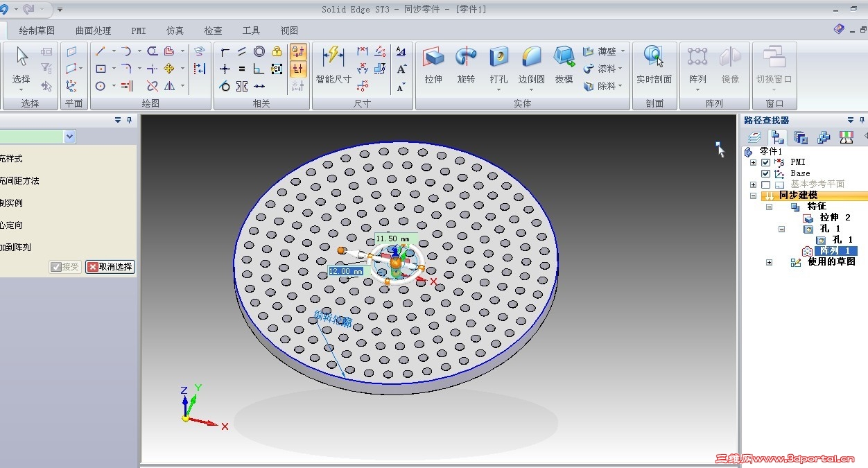Screen dimensions: 868x468
Task: Click the 智能尺寸 smart dimension tool
Action: click(x=333, y=66)
